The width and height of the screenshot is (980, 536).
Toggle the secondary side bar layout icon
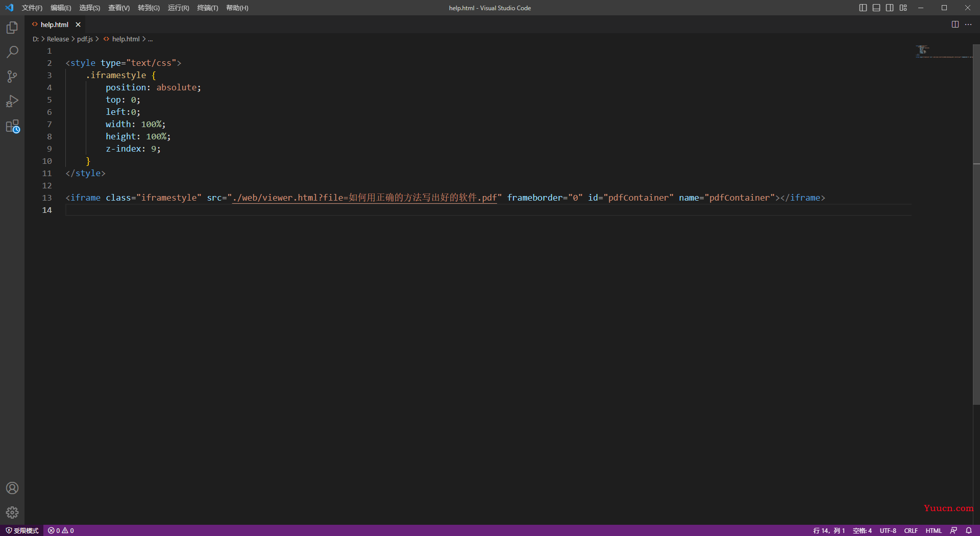[890, 8]
